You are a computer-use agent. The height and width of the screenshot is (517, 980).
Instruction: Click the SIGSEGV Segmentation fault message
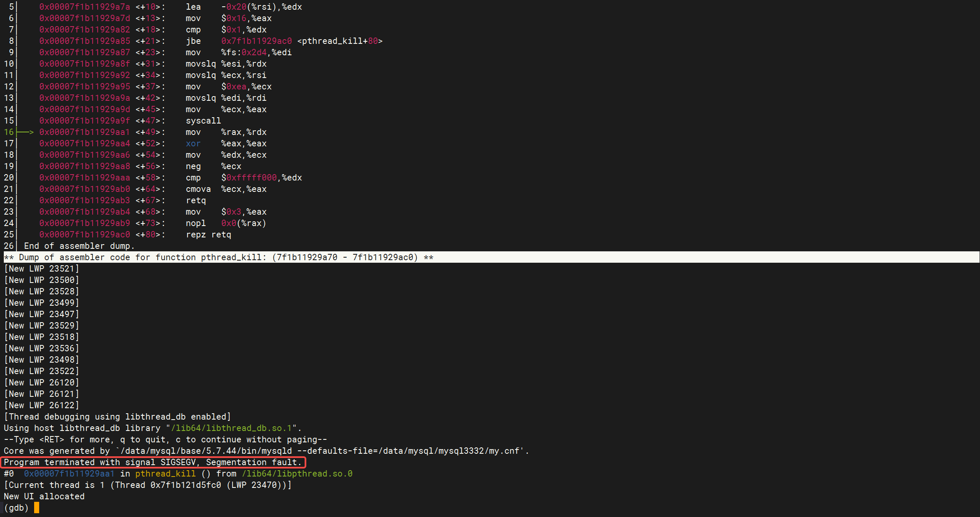click(x=153, y=463)
